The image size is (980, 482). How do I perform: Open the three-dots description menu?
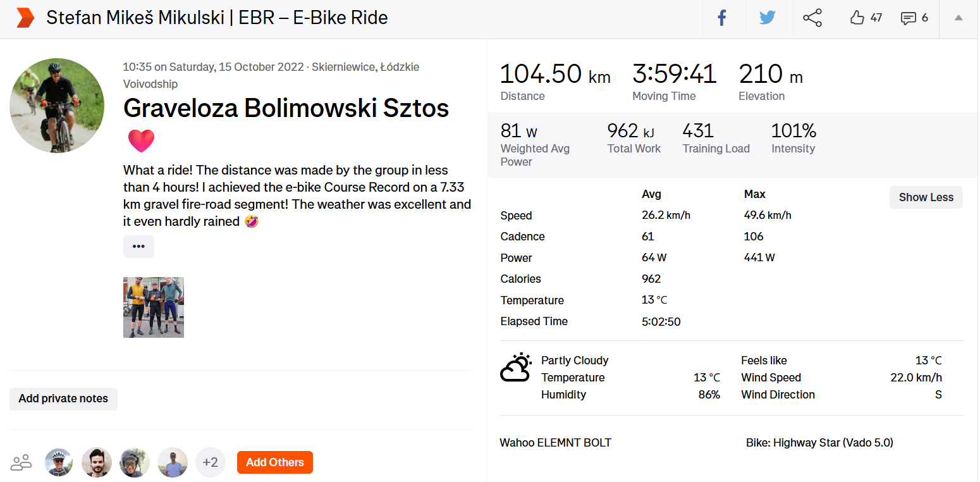click(138, 247)
